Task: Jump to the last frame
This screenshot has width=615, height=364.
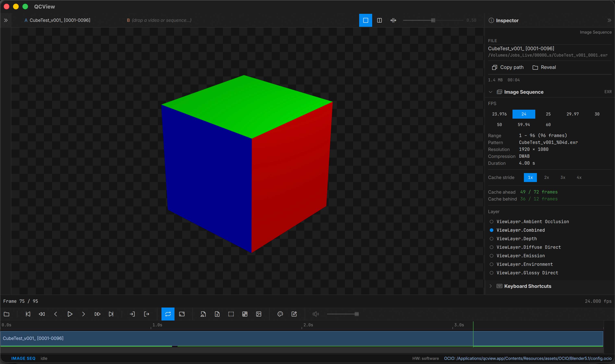Action: [x=111, y=314]
